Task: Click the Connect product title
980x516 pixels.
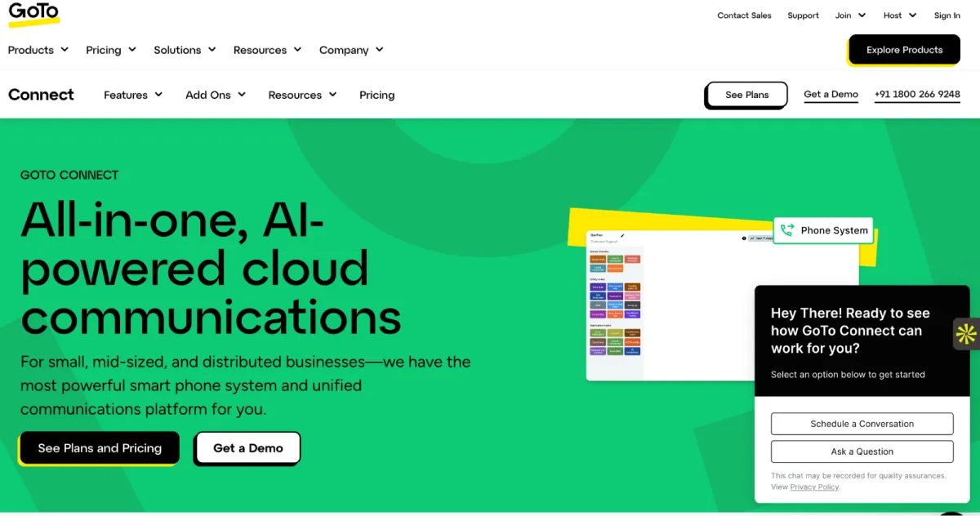Action: click(41, 95)
